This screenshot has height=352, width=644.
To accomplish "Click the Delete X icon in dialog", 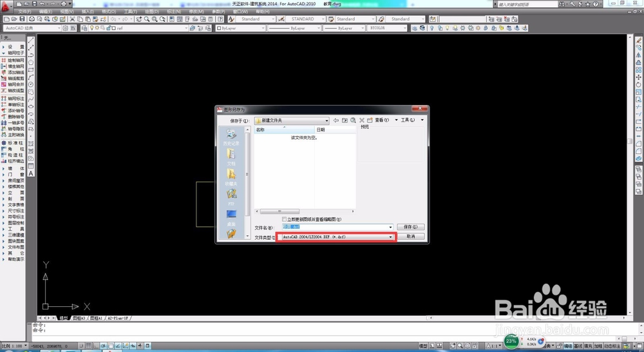I will coord(362,120).
